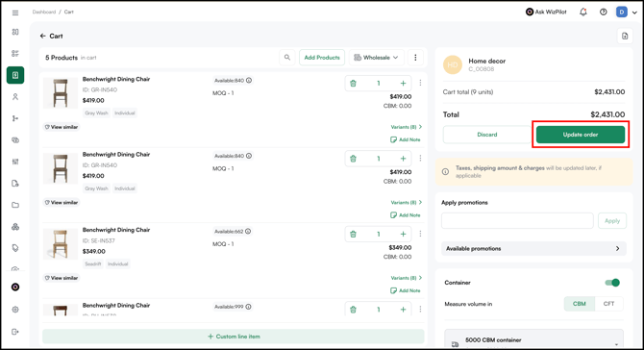Open the settings gear in the sidebar

click(15, 310)
